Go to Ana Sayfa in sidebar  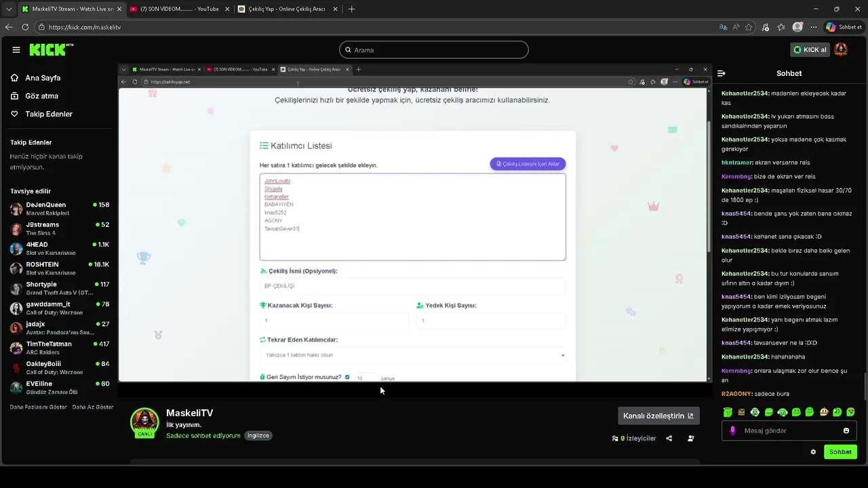42,78
